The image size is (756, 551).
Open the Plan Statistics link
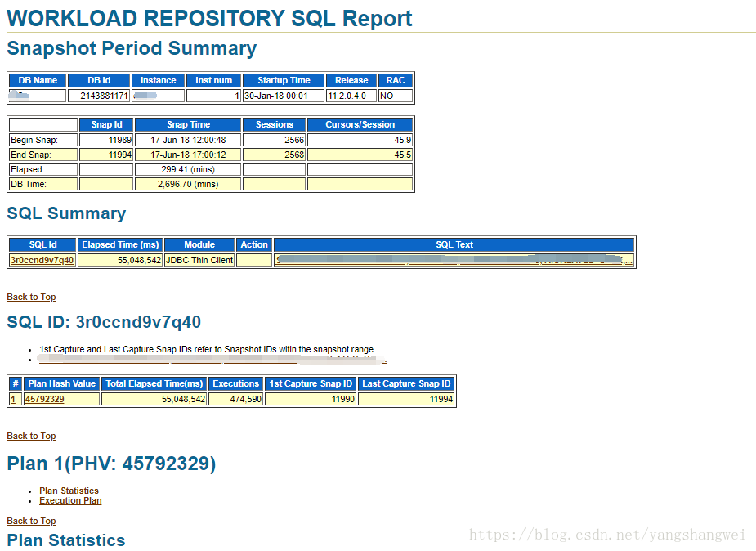(x=69, y=491)
